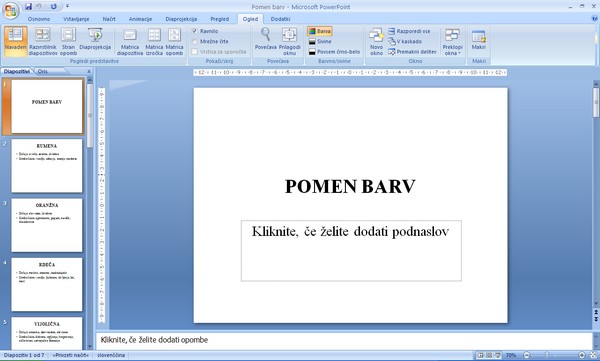Select slide 1 thumbnail POMEN BARV
The width and height of the screenshot is (600, 361).
47,106
